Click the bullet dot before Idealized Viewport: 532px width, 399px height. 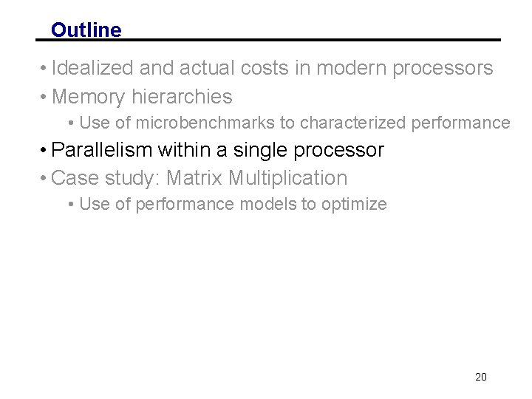tap(43, 68)
